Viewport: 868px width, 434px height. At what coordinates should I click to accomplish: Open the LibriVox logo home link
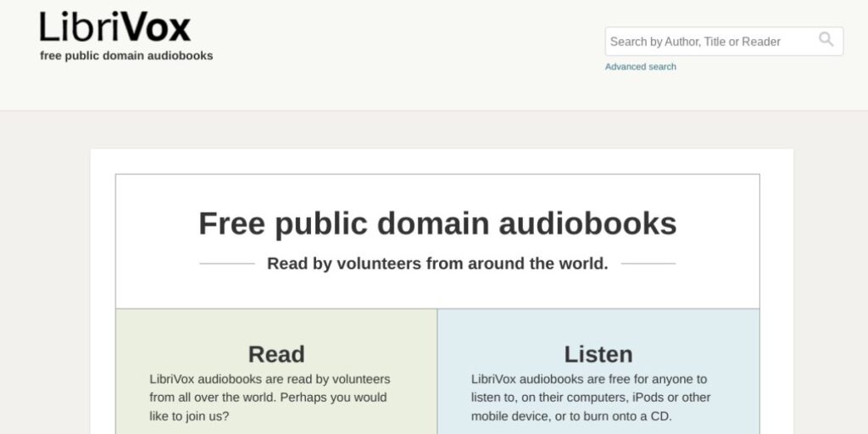(x=115, y=26)
